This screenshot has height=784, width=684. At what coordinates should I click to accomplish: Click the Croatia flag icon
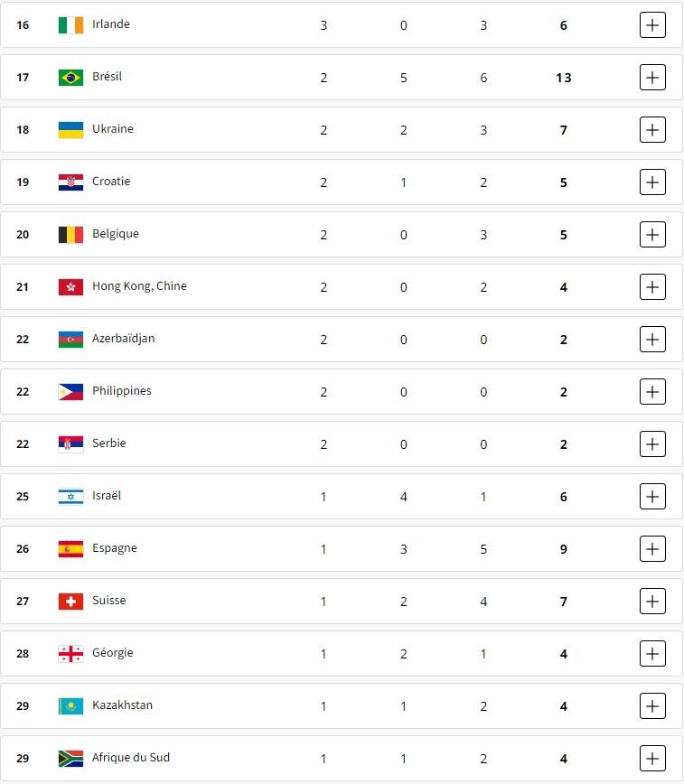pyautogui.click(x=70, y=182)
